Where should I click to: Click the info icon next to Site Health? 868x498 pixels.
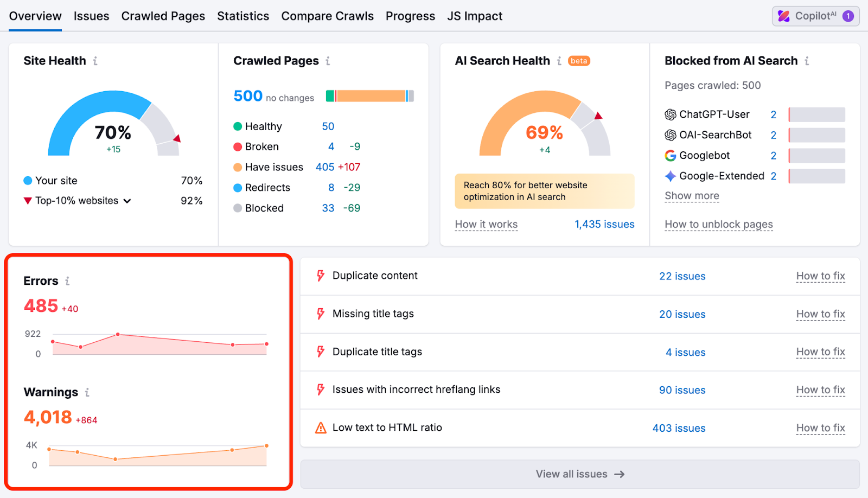tap(96, 61)
